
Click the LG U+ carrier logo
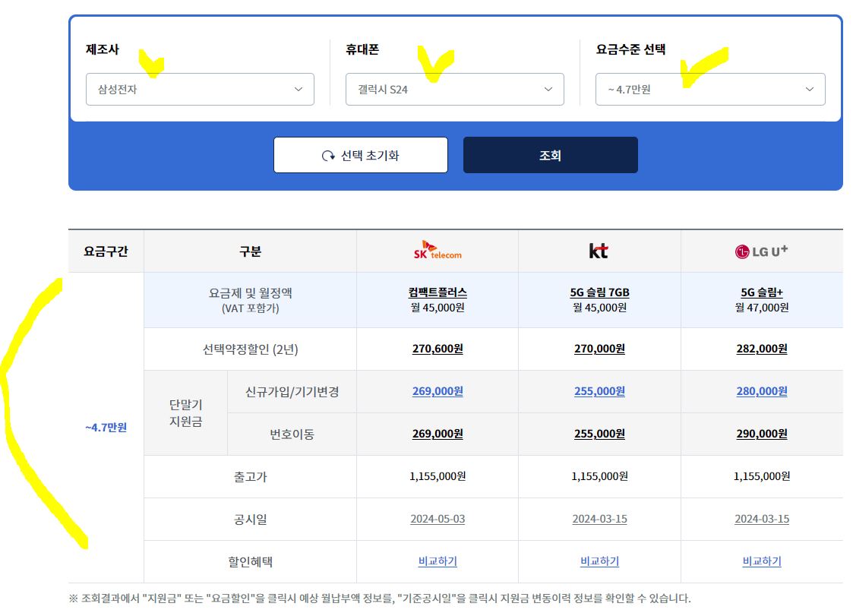click(762, 251)
